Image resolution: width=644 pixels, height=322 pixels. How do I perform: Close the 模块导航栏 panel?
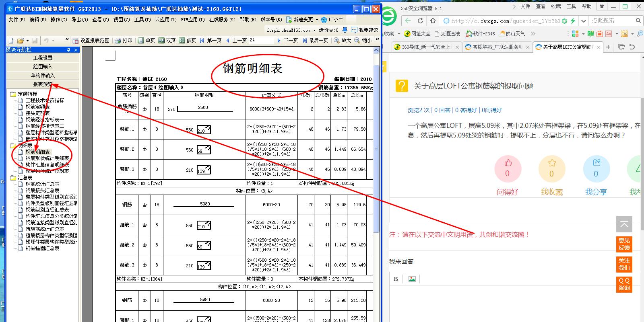pyautogui.click(x=76, y=49)
